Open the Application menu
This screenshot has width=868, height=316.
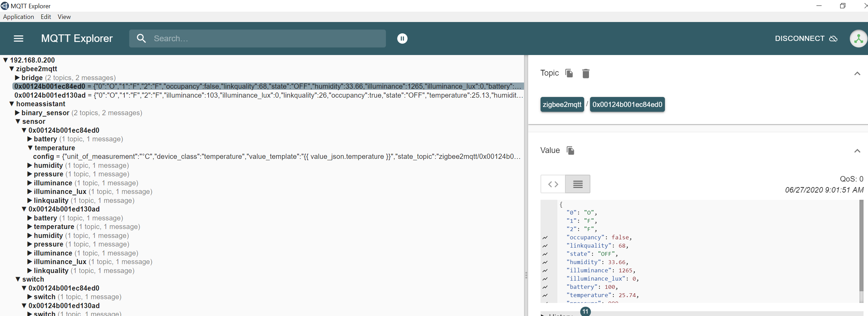tap(19, 17)
